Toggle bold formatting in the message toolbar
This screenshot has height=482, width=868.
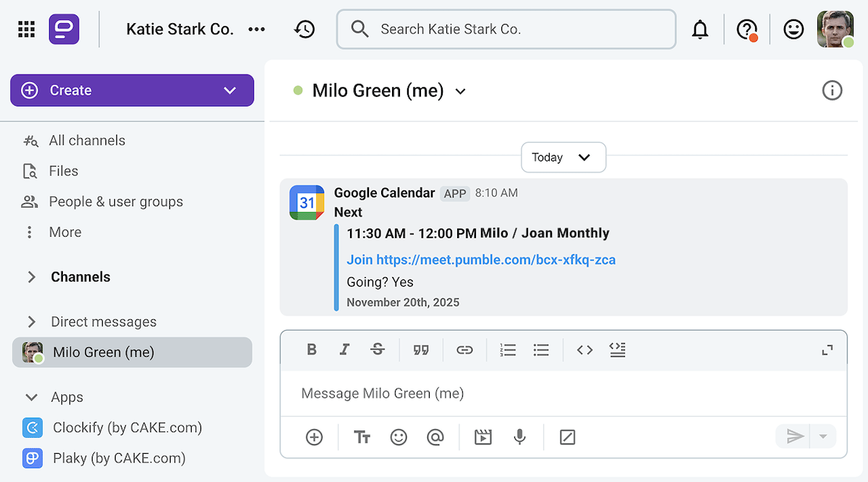(x=312, y=350)
